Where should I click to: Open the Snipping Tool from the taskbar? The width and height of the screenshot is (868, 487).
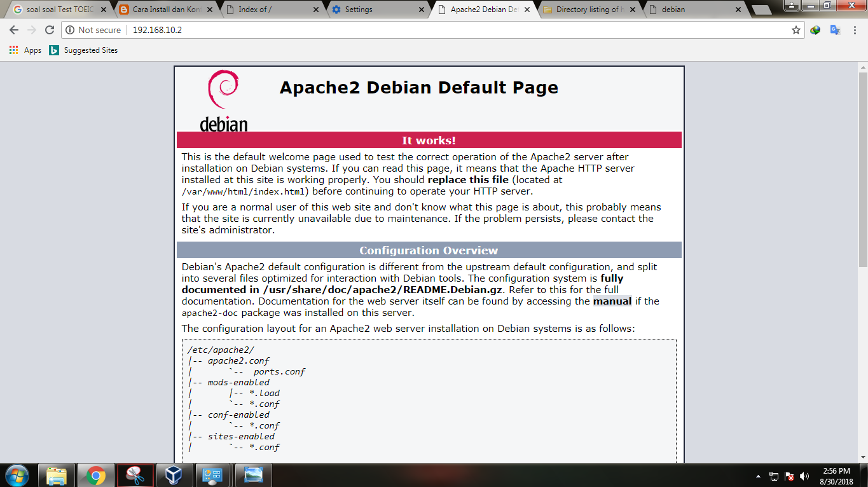[135, 475]
